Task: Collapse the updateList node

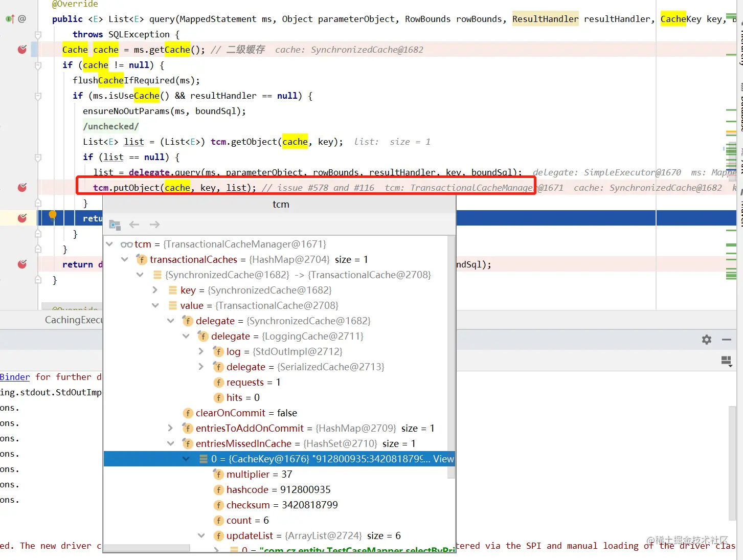Action: pyautogui.click(x=201, y=536)
